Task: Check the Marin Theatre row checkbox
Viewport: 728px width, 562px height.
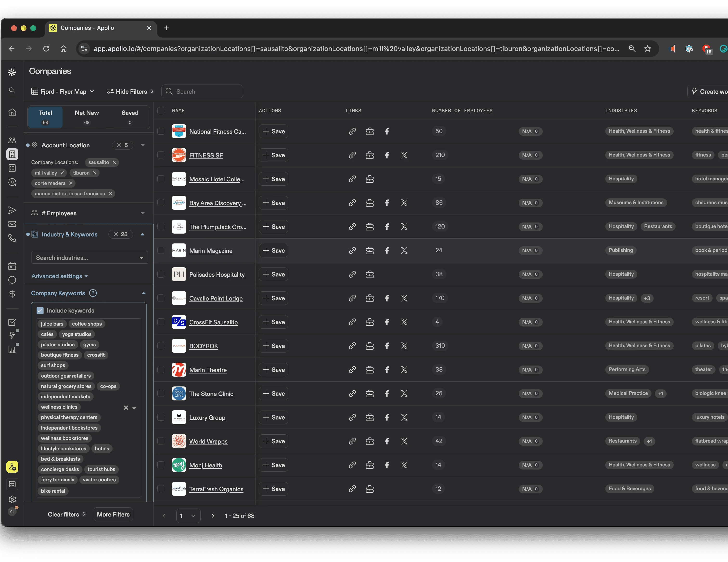Action: pos(161,370)
